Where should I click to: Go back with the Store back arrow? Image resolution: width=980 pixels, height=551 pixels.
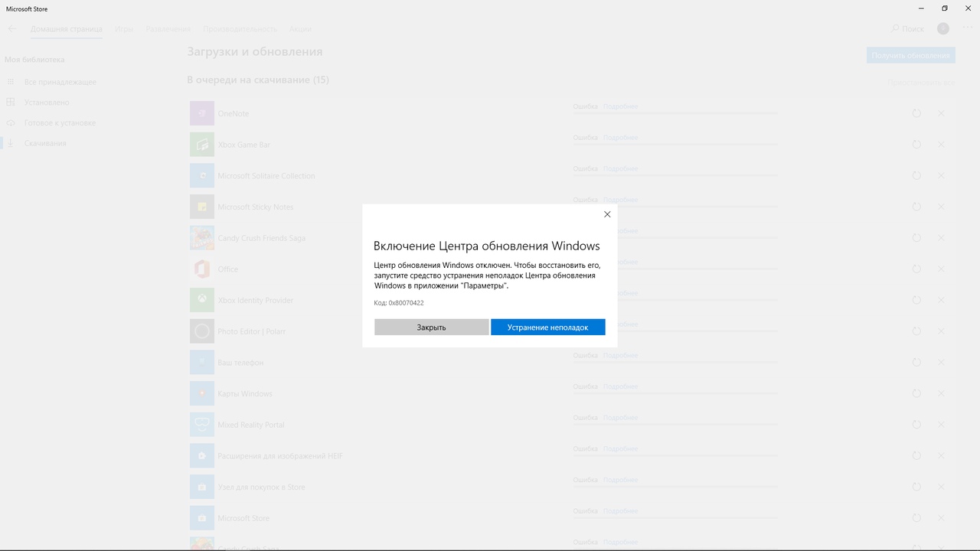[x=12, y=29]
